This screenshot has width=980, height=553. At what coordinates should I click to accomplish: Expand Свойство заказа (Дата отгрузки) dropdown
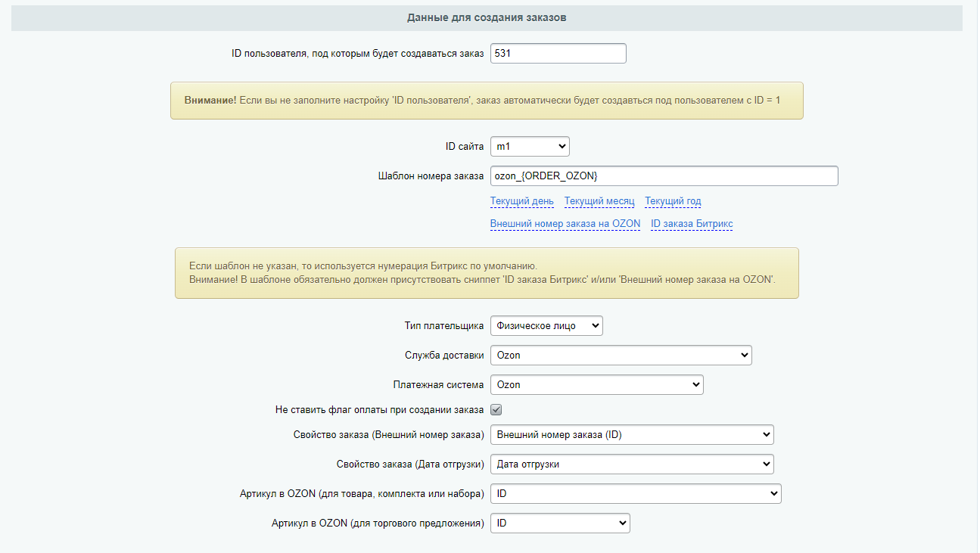click(x=632, y=464)
